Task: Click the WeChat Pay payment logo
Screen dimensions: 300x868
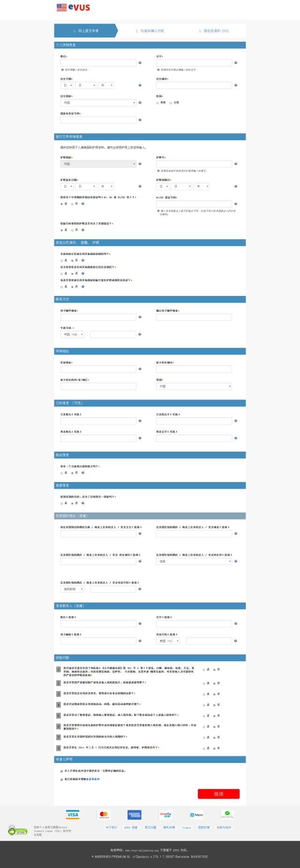Action: (x=227, y=815)
